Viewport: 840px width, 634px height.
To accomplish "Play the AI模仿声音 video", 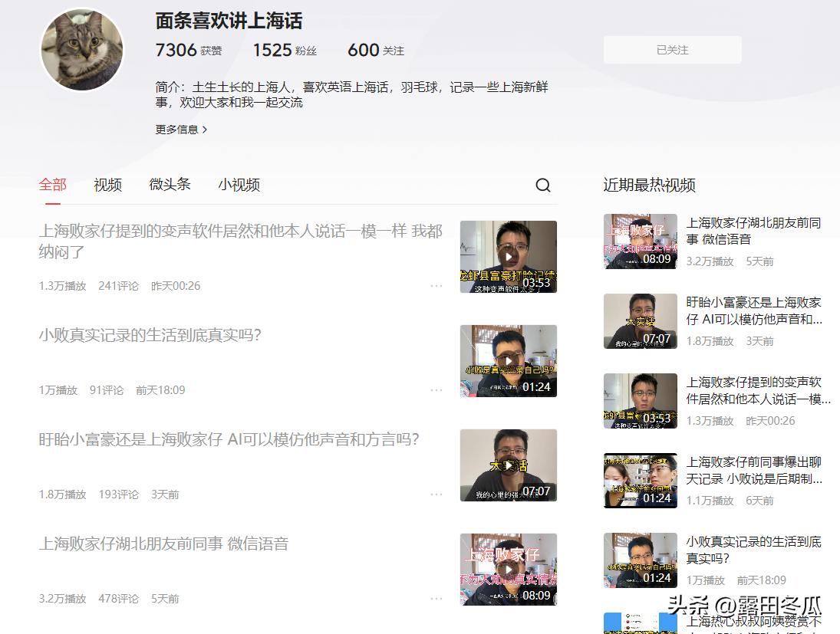I will tap(508, 465).
